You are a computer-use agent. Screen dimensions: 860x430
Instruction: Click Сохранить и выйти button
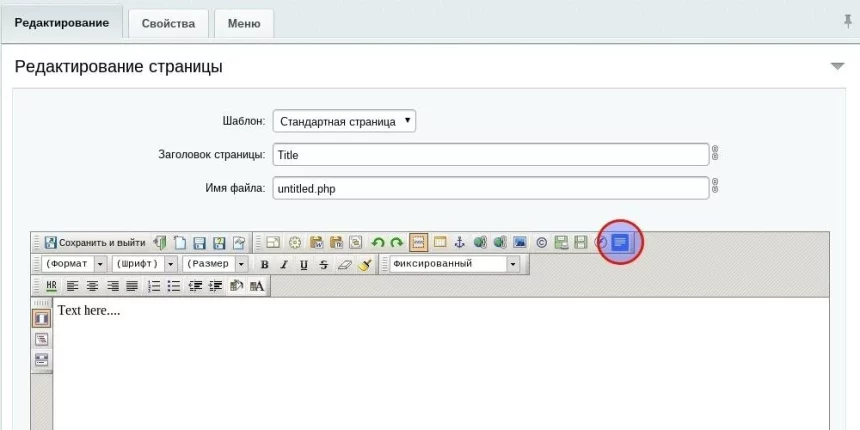pyautogui.click(x=94, y=242)
